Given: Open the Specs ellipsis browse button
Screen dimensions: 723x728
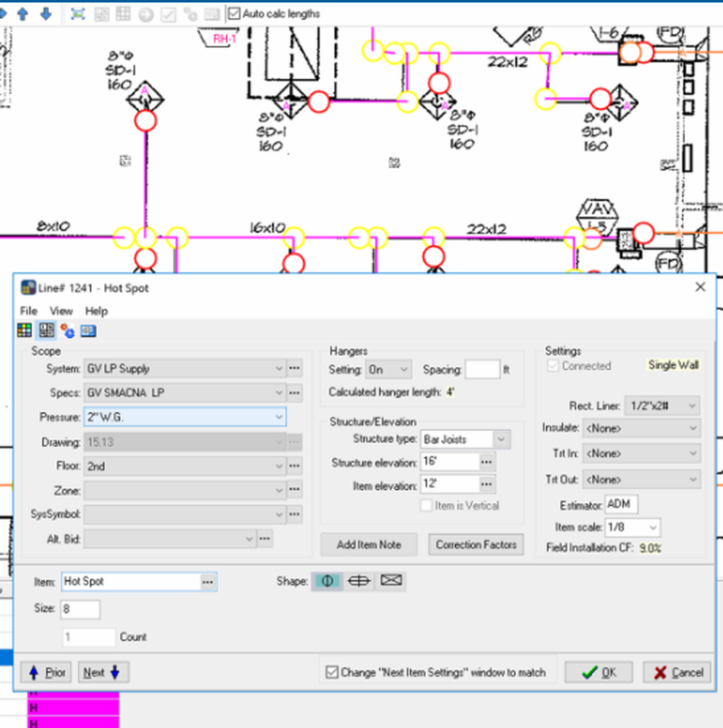Looking at the screenshot, I should pos(295,393).
